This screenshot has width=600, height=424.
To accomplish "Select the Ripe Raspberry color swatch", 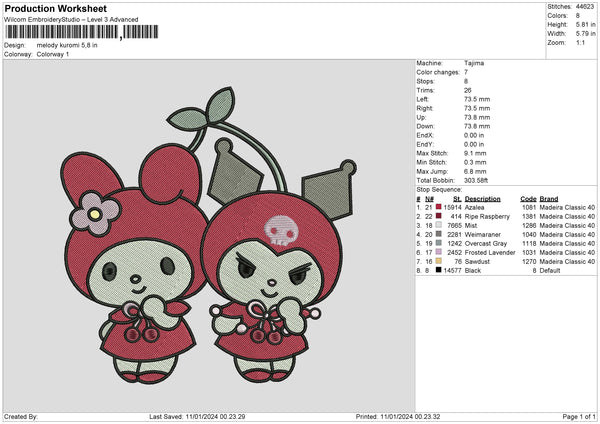I will [439, 216].
